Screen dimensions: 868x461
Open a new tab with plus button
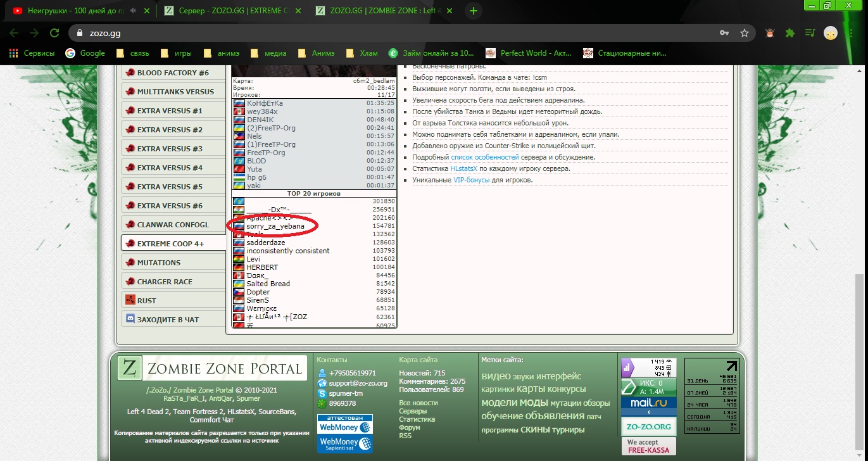pos(474,11)
